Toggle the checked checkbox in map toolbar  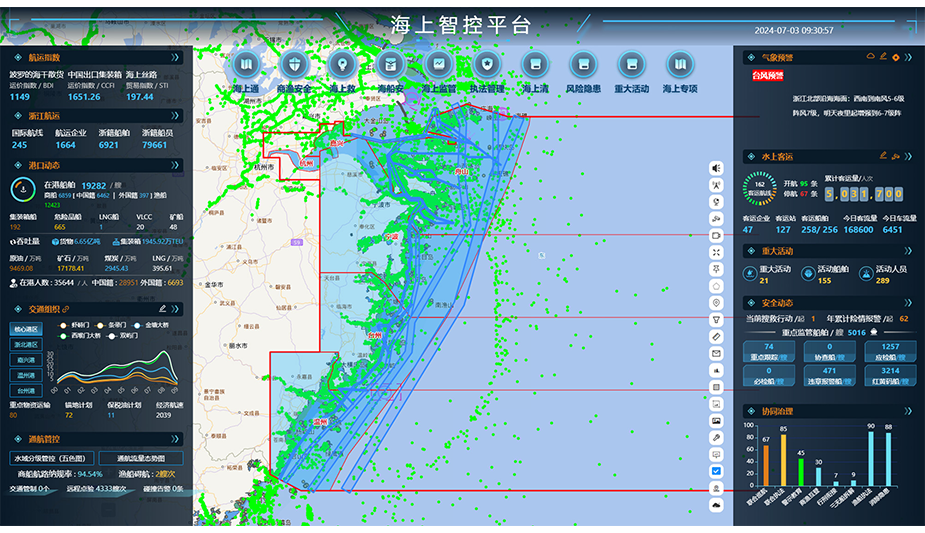(716, 471)
